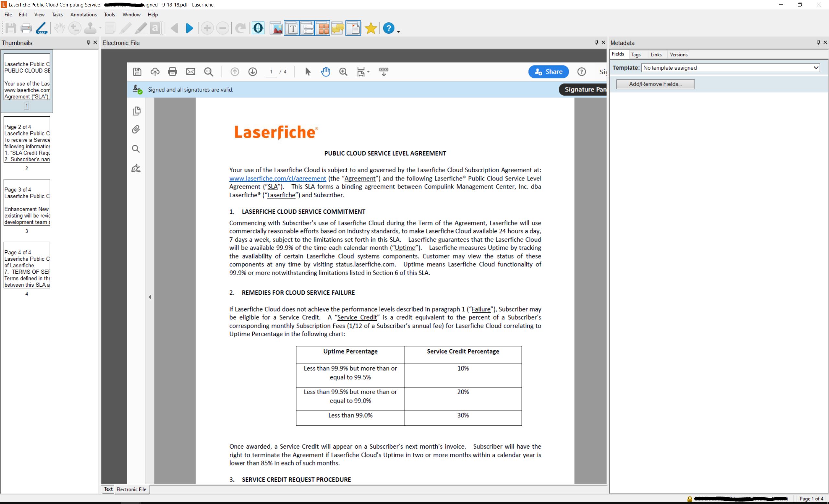Toggle the text pane view button
Image resolution: width=829 pixels, height=504 pixels.
click(292, 28)
